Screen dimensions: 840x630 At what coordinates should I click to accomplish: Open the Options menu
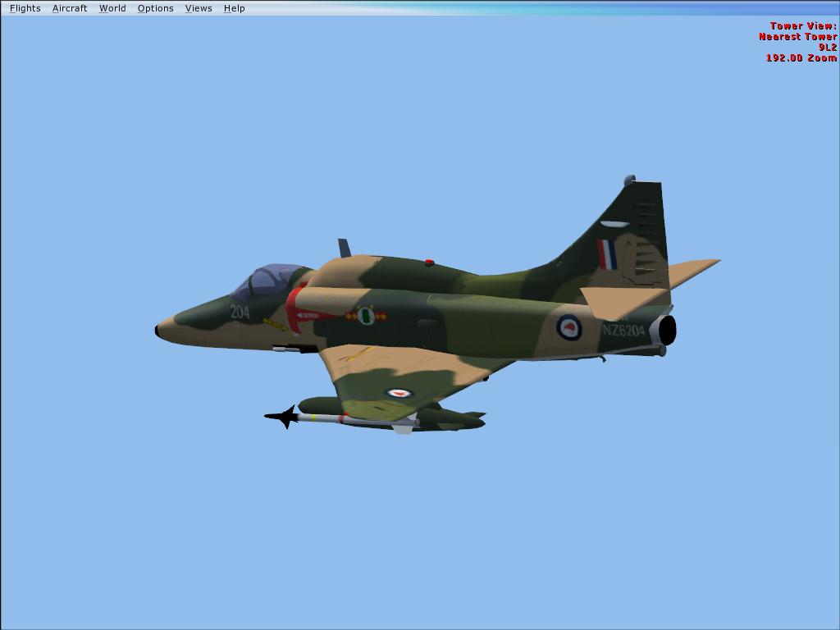tap(155, 8)
